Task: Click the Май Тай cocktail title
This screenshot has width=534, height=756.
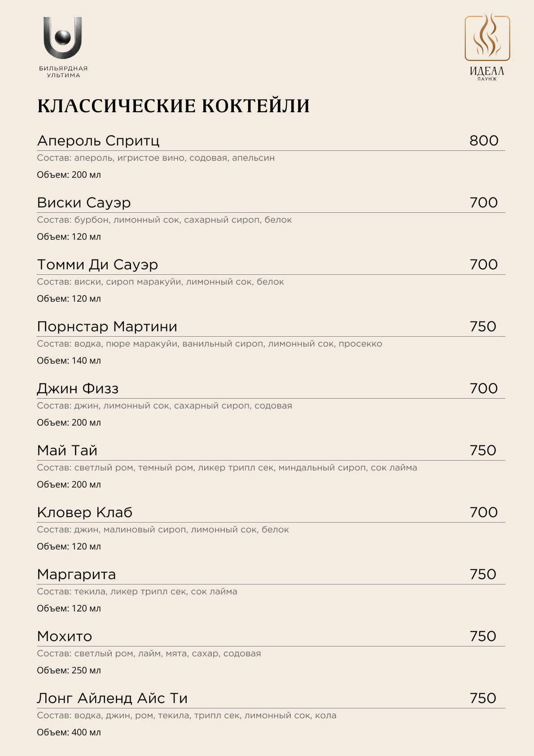Action: [x=67, y=450]
